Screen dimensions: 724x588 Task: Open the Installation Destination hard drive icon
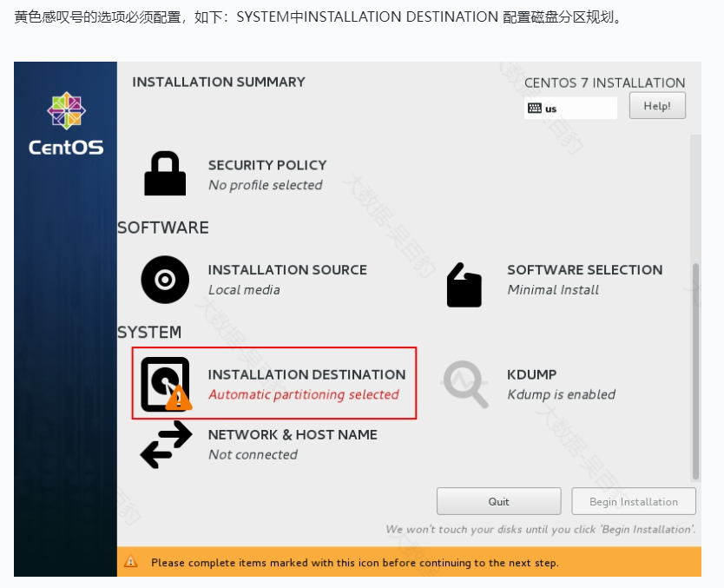pyautogui.click(x=166, y=384)
